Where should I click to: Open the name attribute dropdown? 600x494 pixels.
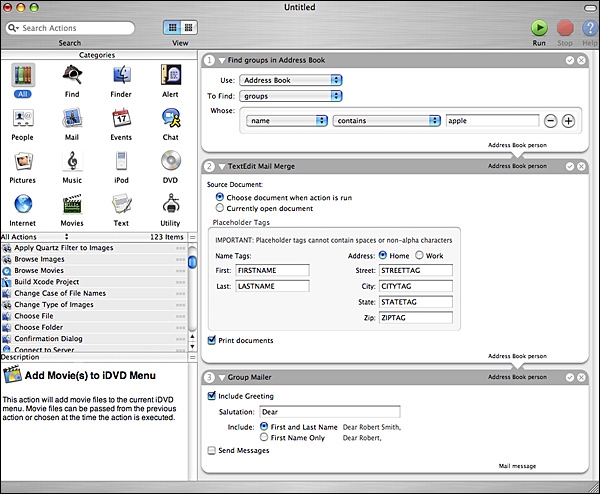(287, 121)
